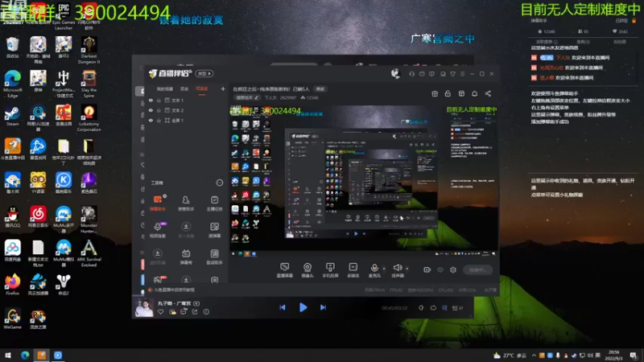Click the 麦克风 microphone icon

tap(374, 268)
